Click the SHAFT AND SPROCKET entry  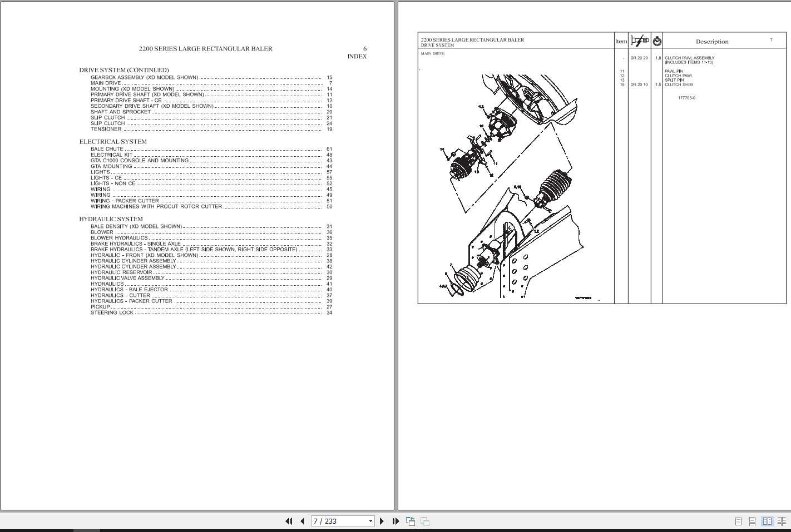(211, 112)
